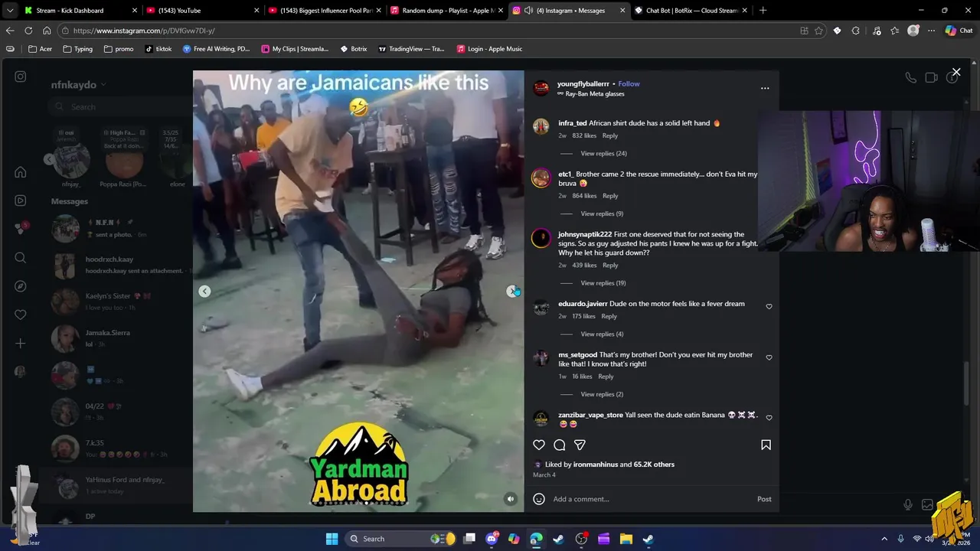Open browser Extensions puzzle icon
Viewport: 980px width, 551px height.
pos(856,31)
